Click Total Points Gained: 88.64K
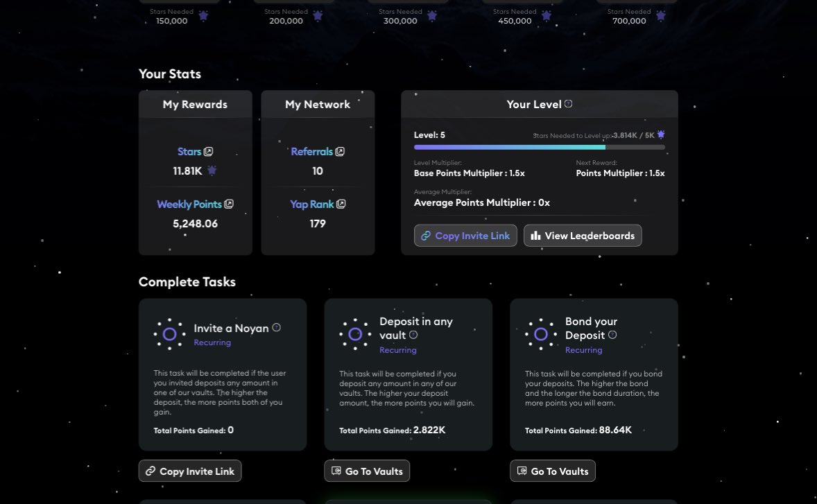817x504 pixels. point(578,430)
